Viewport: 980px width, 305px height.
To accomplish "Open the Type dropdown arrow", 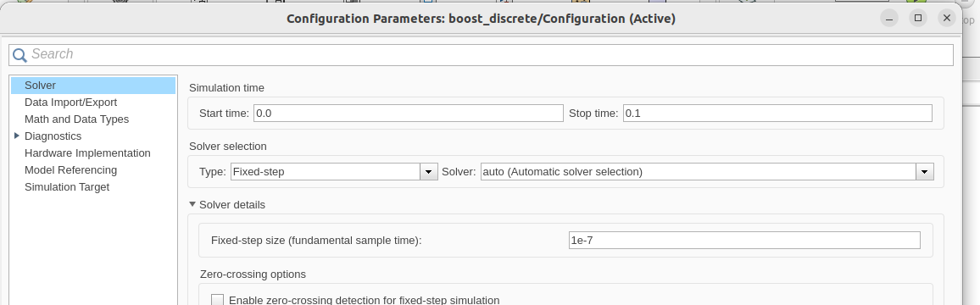I will pyautogui.click(x=429, y=172).
